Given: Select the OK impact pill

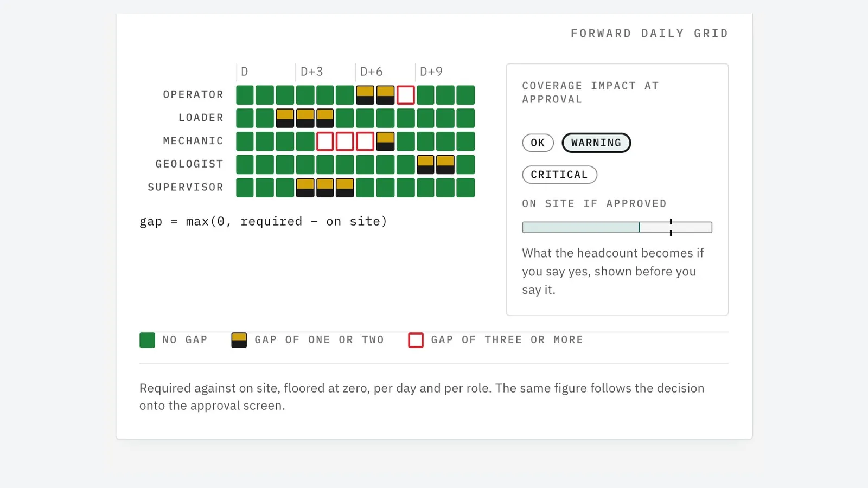Looking at the screenshot, I should tap(538, 143).
